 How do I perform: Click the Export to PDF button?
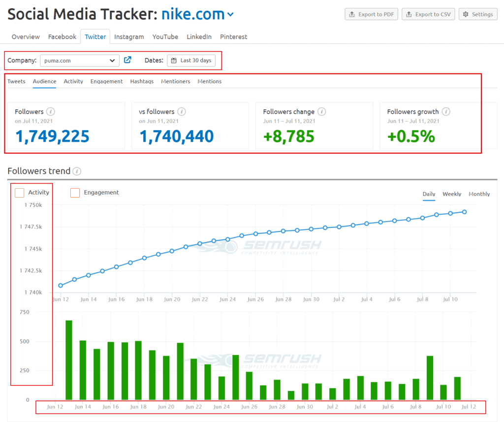click(371, 14)
